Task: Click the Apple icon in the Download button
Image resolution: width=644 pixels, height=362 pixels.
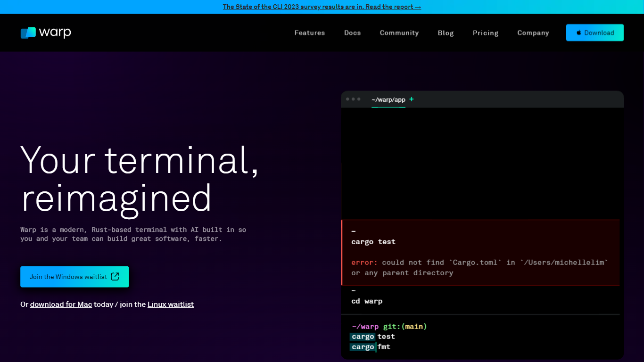Action: (579, 33)
